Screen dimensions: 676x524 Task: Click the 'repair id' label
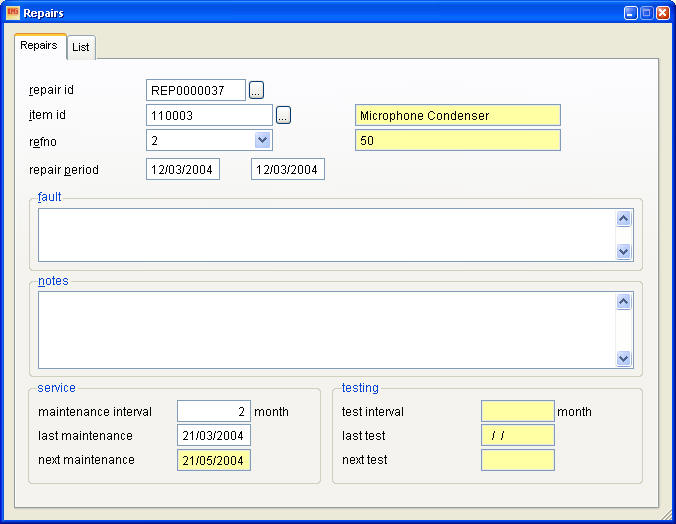coord(51,90)
